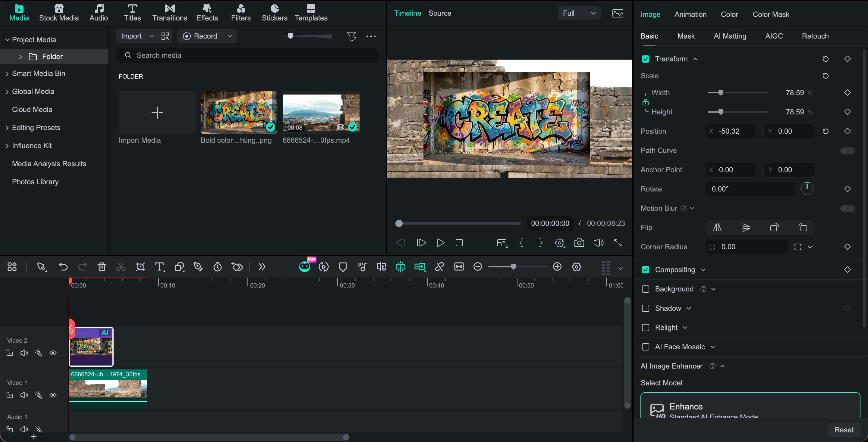Screen dimensions: 868x442
Task: Flip the image vertically
Action: point(746,228)
